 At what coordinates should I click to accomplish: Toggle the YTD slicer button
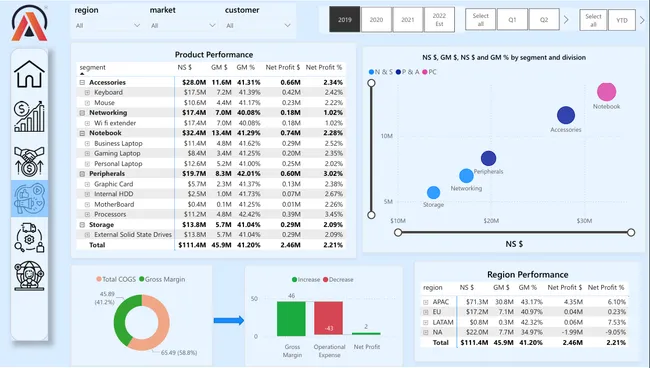click(x=621, y=20)
